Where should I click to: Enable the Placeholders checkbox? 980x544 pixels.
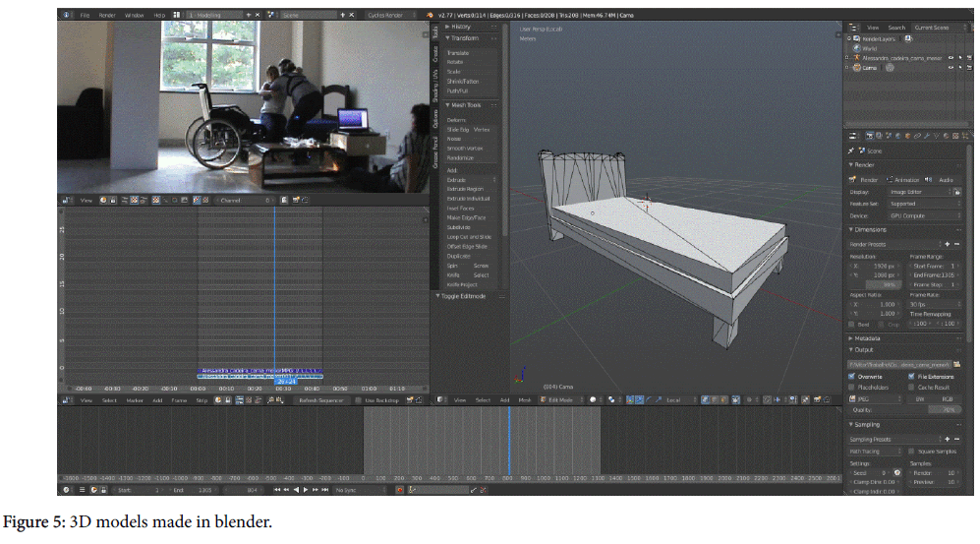(x=852, y=387)
